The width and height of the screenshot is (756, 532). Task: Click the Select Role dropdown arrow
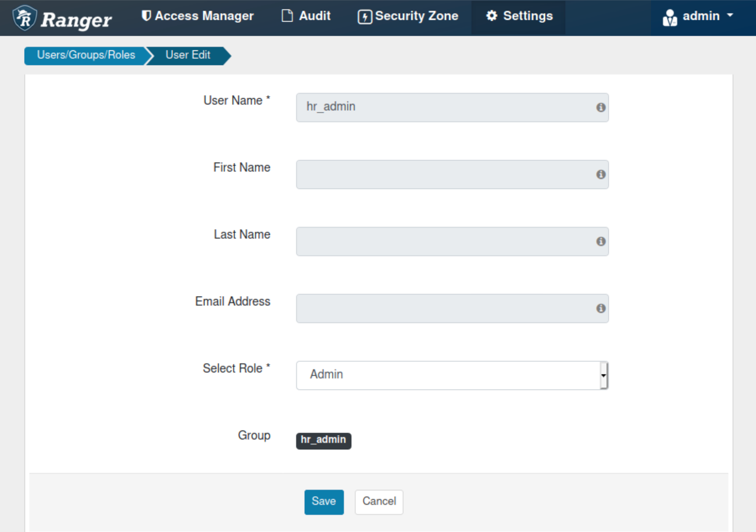[x=604, y=375]
